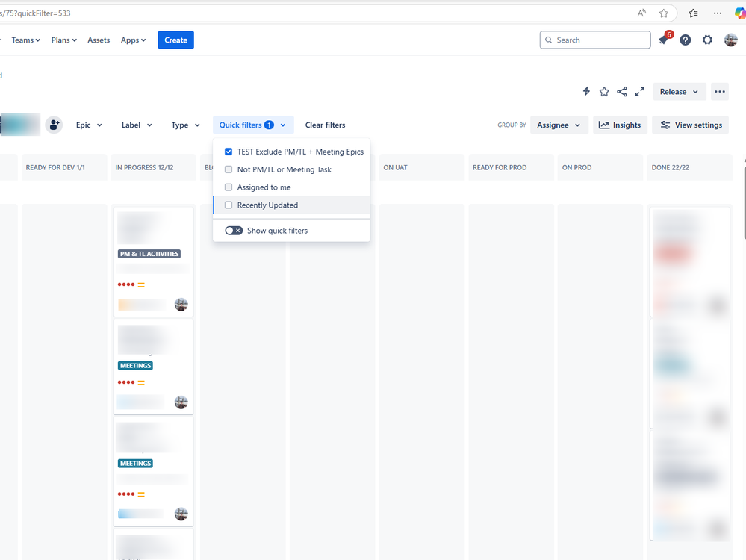
Task: Click the blue Create button
Action: pyautogui.click(x=175, y=40)
